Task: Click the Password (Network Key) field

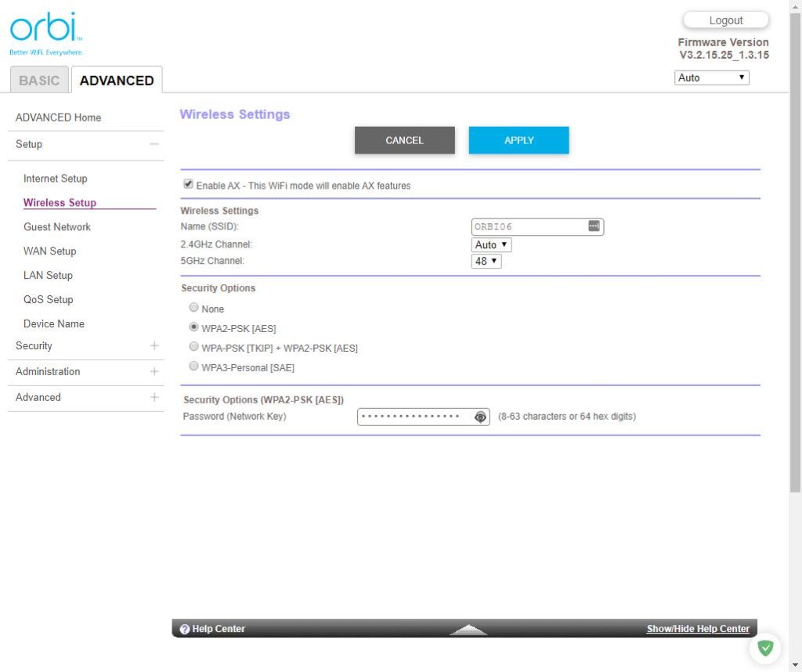Action: pos(414,417)
